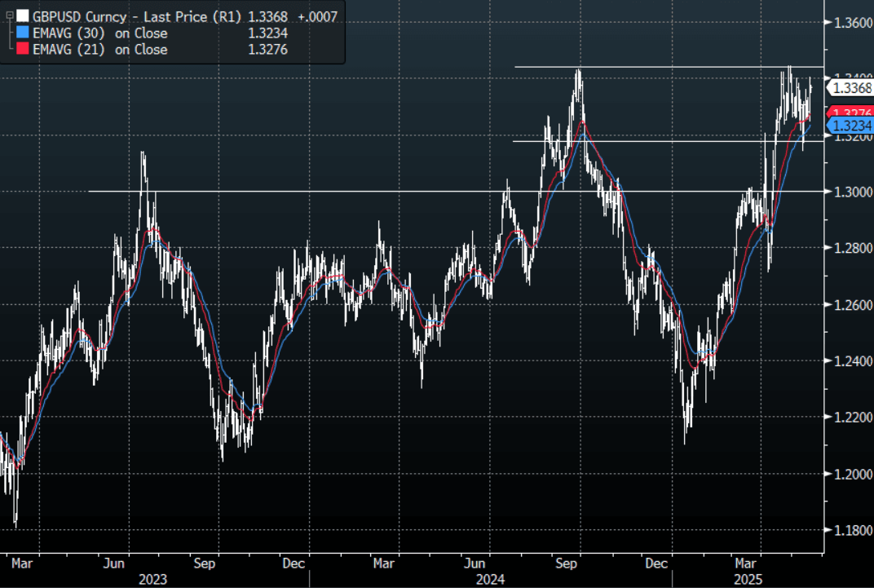Click the 1.3368 value in the legend

click(267, 16)
